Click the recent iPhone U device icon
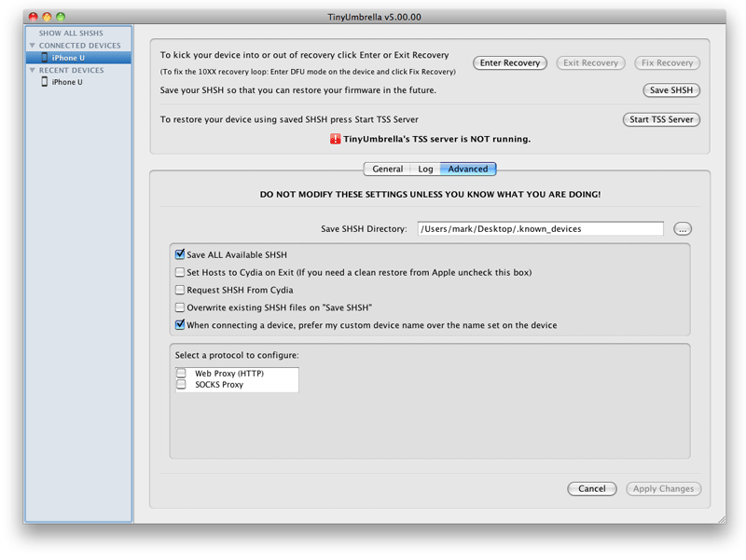This screenshot has height=560, width=746. pyautogui.click(x=44, y=82)
